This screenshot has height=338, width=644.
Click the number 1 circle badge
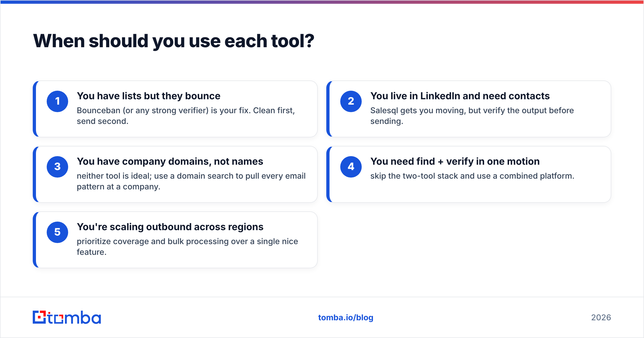tap(57, 101)
